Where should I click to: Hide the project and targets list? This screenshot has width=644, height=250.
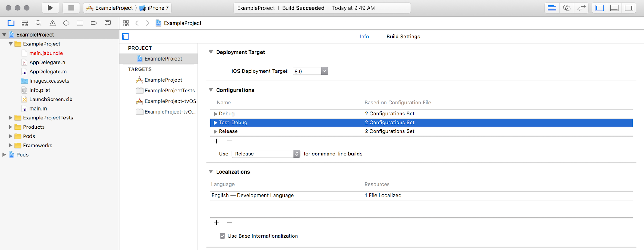125,37
